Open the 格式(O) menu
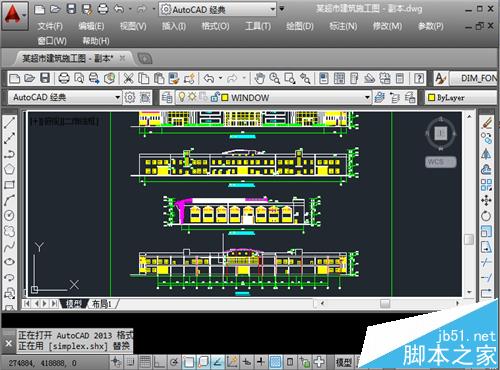 pyautogui.click(x=215, y=26)
